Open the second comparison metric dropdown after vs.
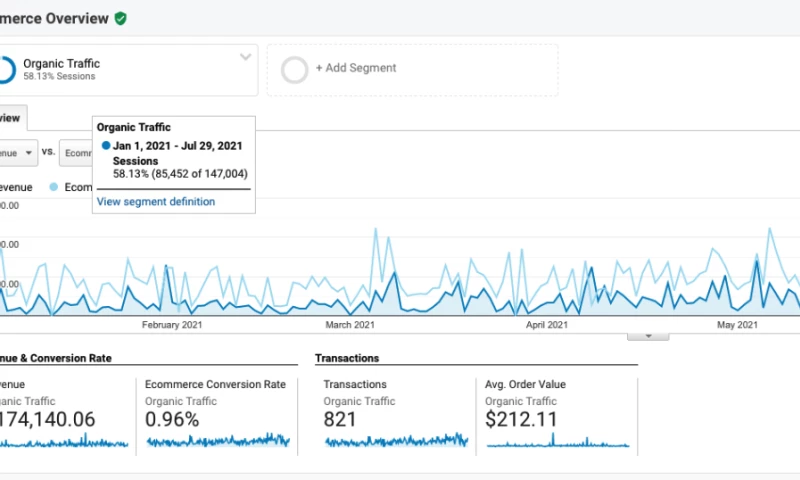The height and width of the screenshot is (480, 800). (x=75, y=153)
